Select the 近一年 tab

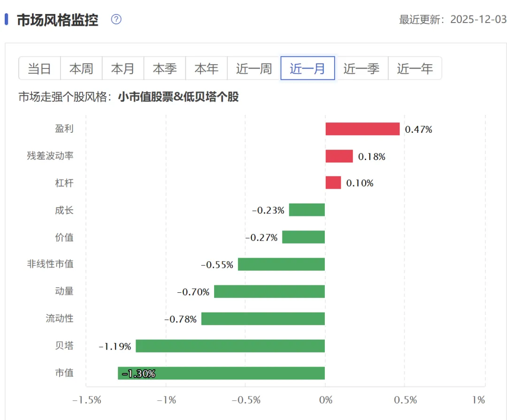415,68
